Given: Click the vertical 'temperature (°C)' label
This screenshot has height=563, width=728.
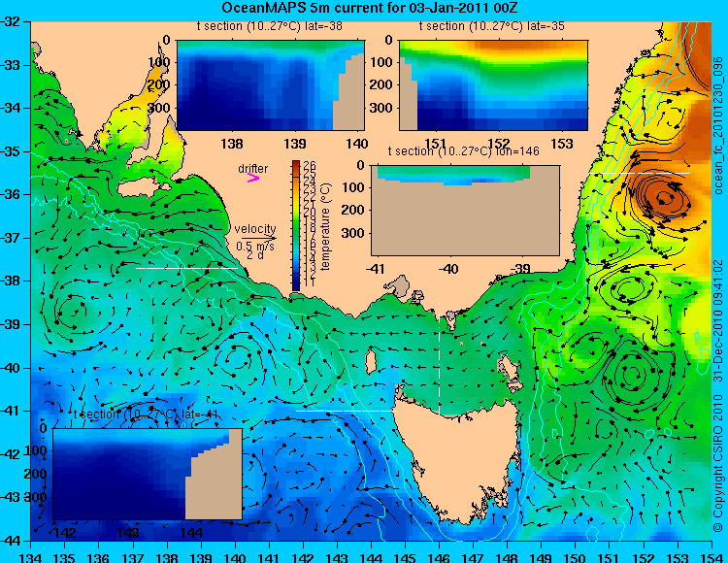Looking at the screenshot, I should [325, 226].
